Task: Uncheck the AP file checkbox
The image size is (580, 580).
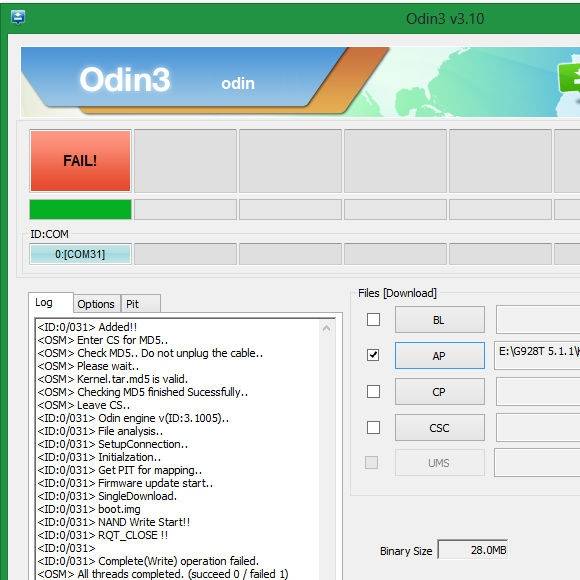Action: coord(373,355)
